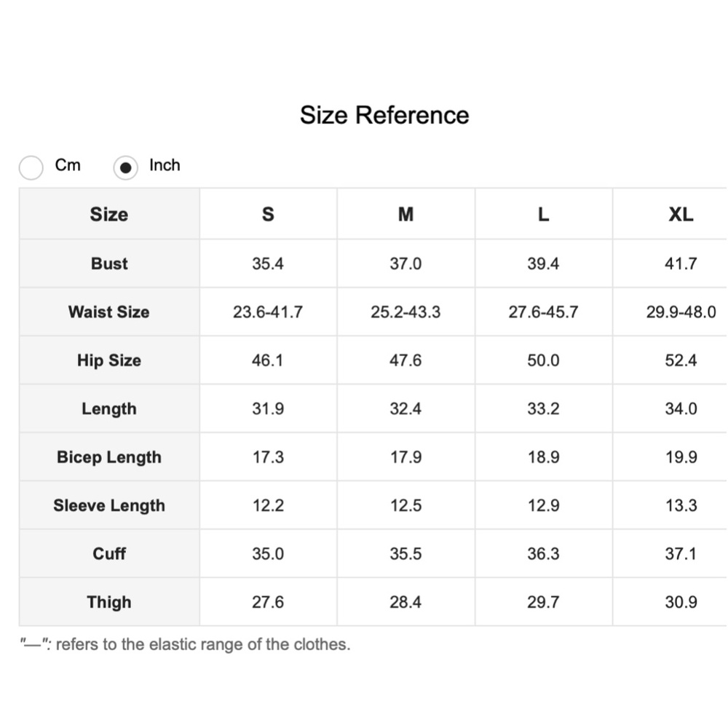The image size is (728, 728).
Task: Click the Cm label text
Action: point(68,165)
